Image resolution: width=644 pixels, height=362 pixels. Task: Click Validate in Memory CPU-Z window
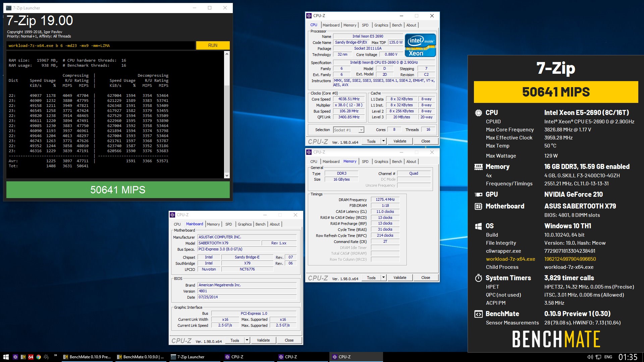[400, 278]
